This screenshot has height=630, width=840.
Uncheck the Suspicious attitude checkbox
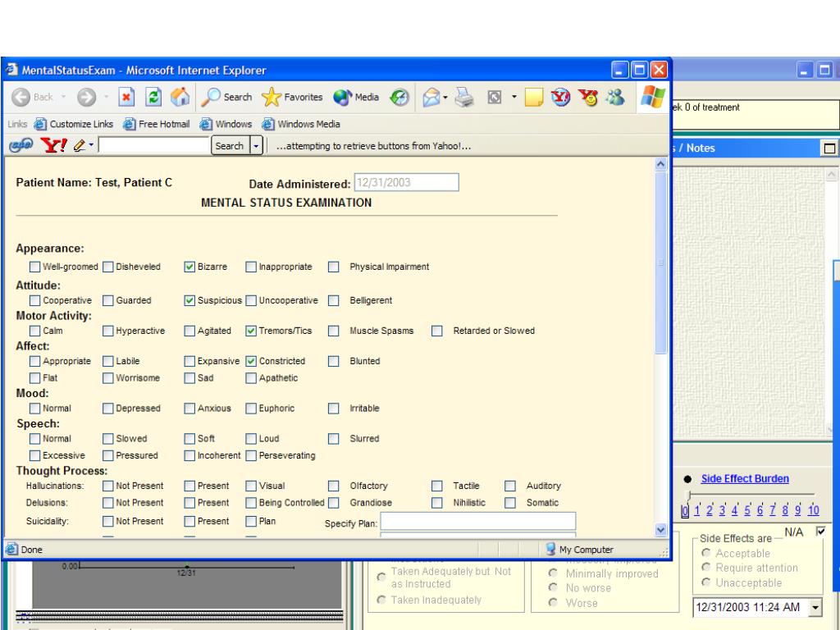click(189, 300)
